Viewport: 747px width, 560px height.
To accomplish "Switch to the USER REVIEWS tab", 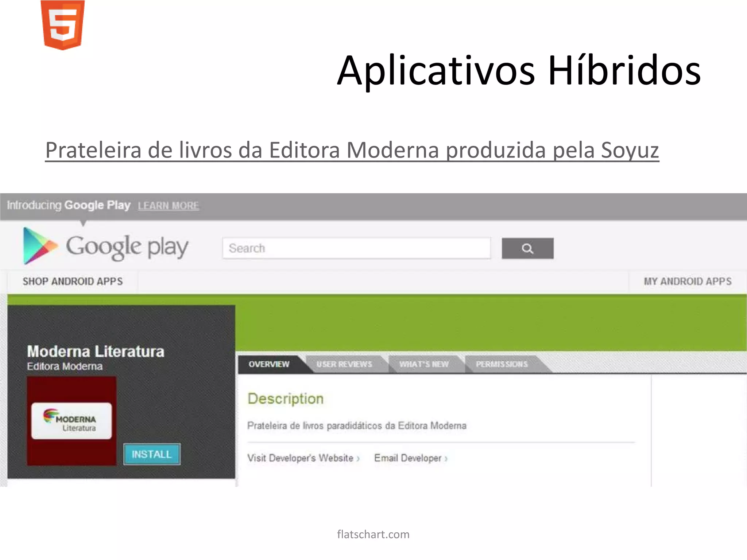I will click(x=344, y=364).
